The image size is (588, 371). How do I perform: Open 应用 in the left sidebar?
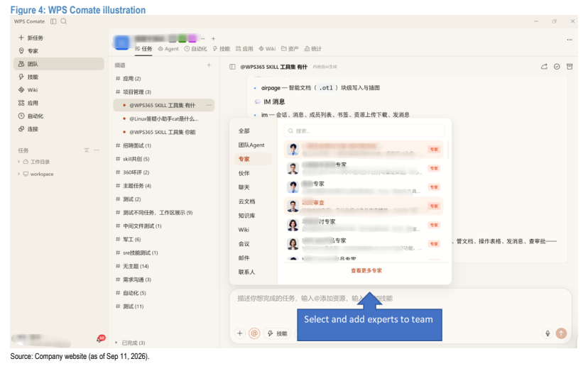tap(28, 103)
